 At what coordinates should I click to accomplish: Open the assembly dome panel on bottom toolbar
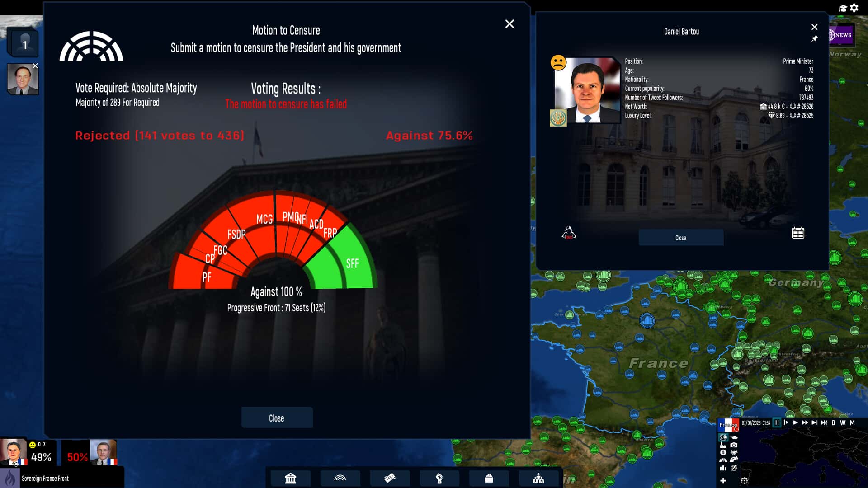coord(340,478)
